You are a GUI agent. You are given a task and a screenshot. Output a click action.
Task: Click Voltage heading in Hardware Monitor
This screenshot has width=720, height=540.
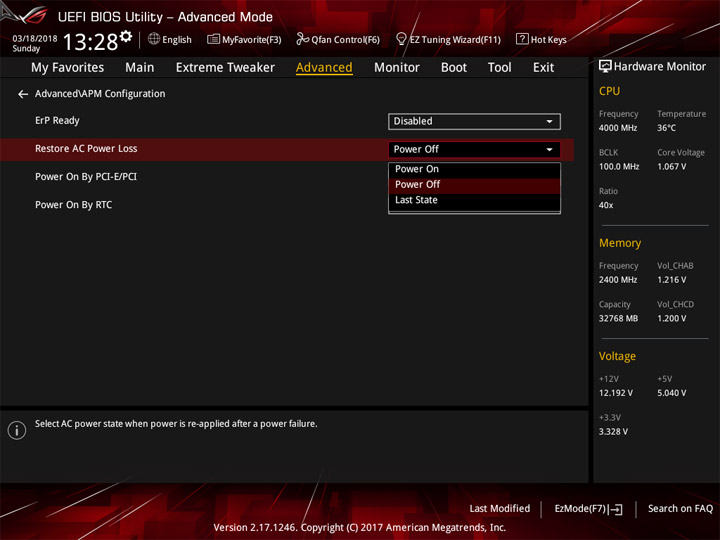point(617,356)
